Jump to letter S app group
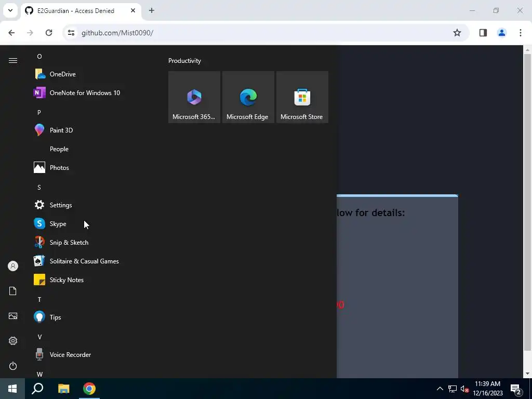Viewport: 532px width, 399px height. pos(39,187)
